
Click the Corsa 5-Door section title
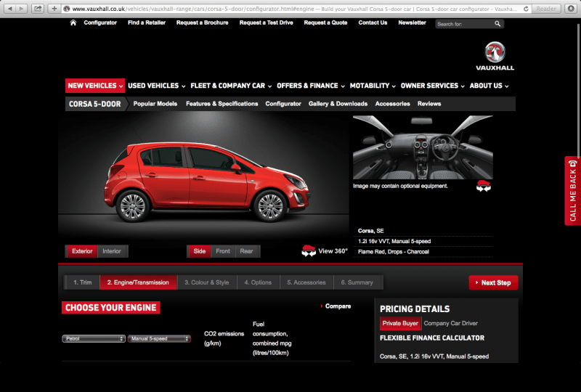95,104
